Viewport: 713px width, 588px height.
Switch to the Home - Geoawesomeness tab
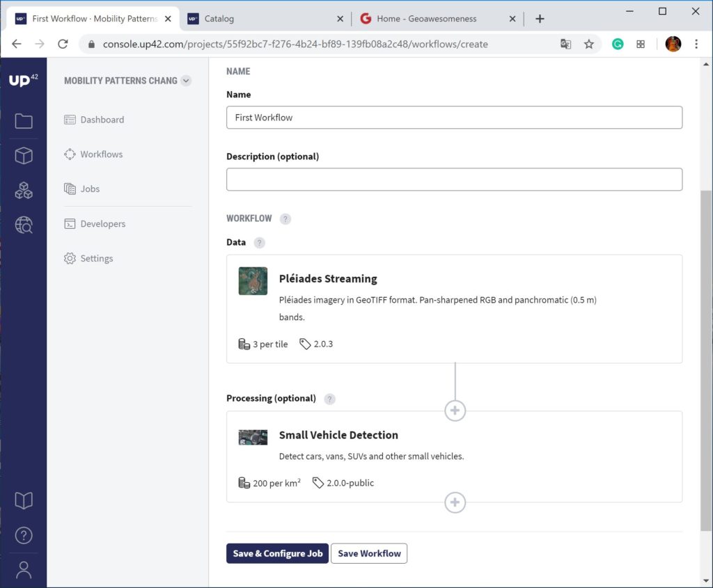click(437, 19)
